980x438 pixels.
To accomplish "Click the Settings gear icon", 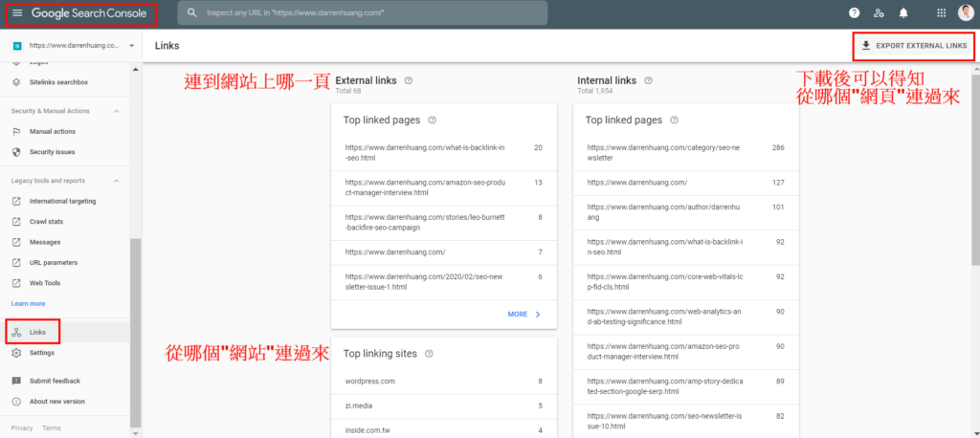I will (x=17, y=352).
